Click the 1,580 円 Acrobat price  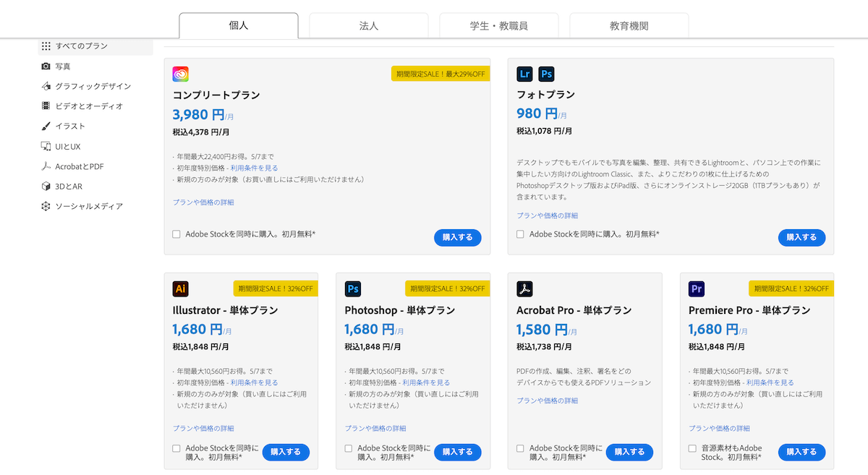tap(542, 330)
